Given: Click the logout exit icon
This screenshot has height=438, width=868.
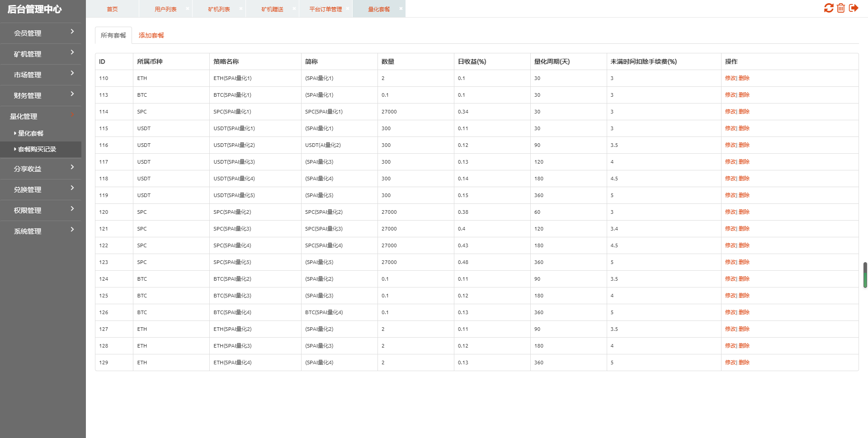Looking at the screenshot, I should click(854, 8).
